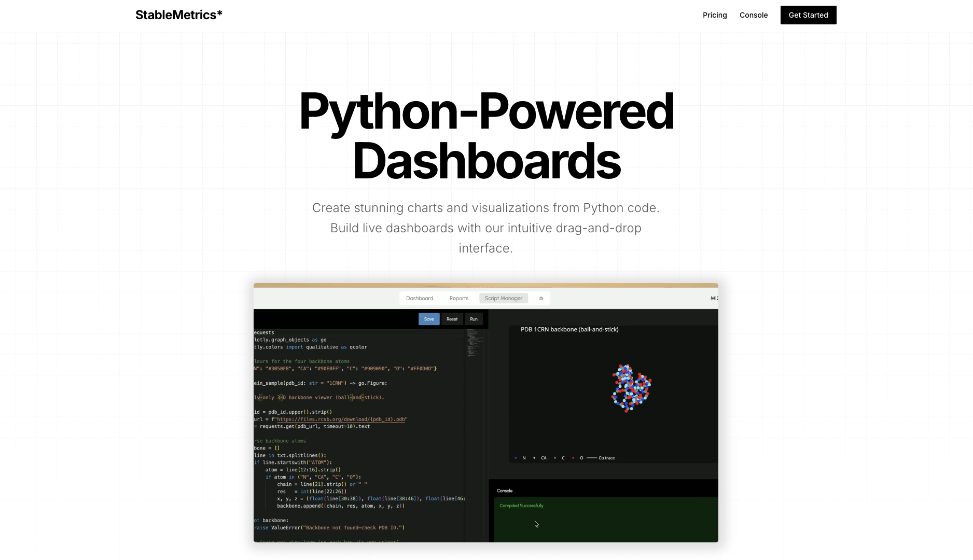The image size is (973, 560).
Task: Click the Compiled Successfully console output
Action: click(521, 506)
